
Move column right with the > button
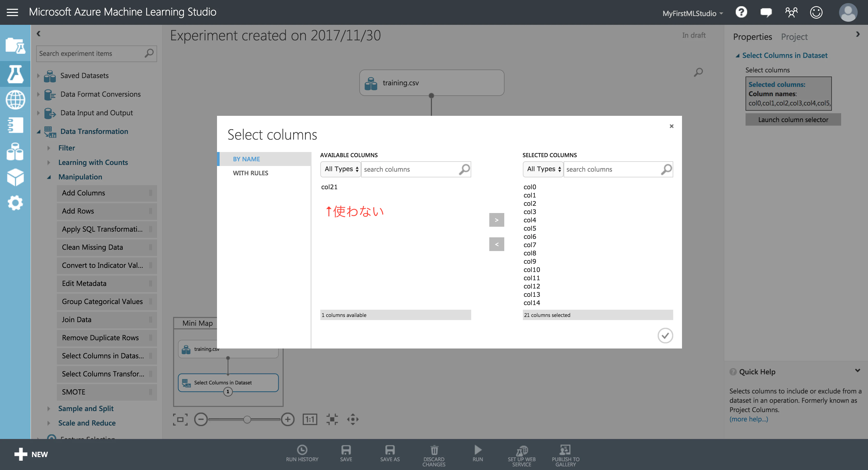click(x=497, y=220)
